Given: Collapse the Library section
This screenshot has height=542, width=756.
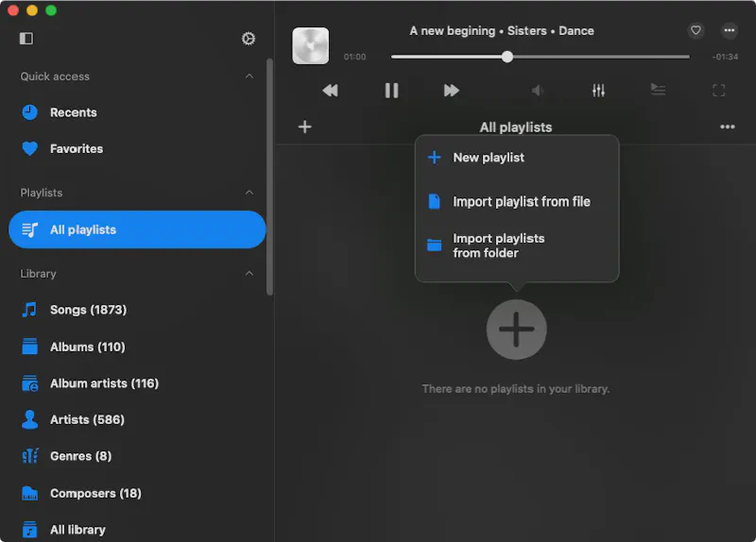Looking at the screenshot, I should [249, 274].
